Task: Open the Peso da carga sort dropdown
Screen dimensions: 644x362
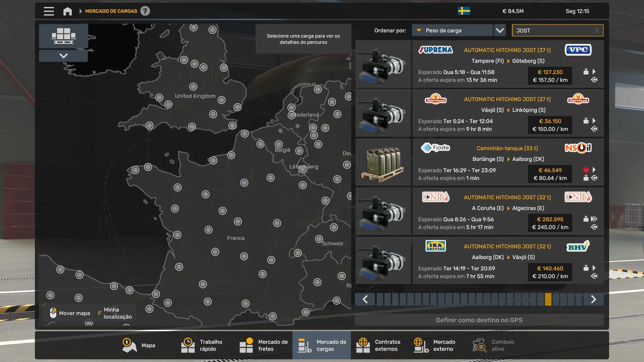Action: click(x=452, y=30)
